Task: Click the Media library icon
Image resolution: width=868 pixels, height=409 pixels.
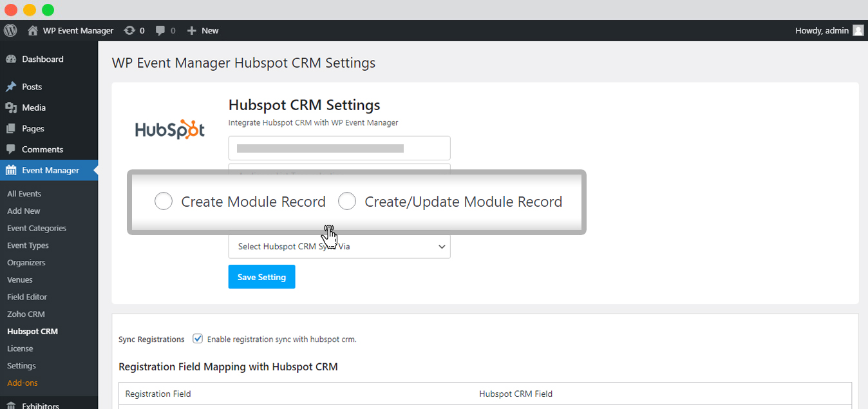Action: point(11,108)
